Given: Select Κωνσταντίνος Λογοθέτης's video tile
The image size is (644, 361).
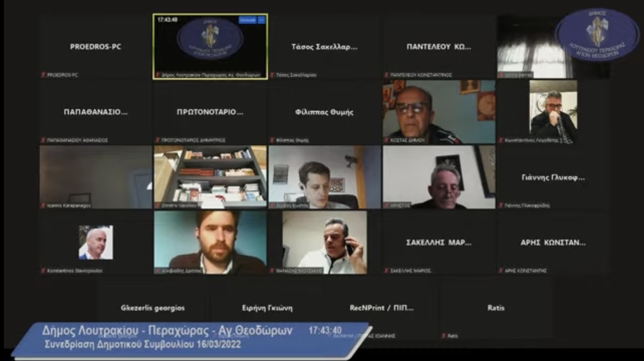Looking at the screenshot, I should 553,112.
